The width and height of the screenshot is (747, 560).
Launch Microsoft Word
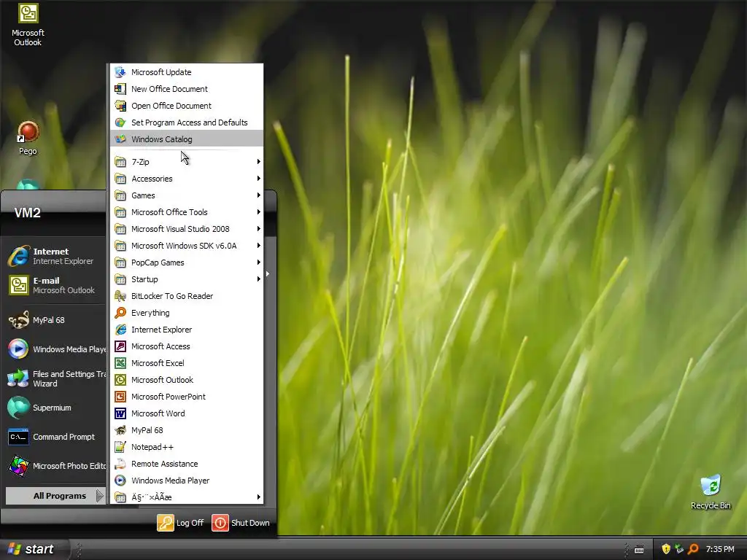coord(187,413)
